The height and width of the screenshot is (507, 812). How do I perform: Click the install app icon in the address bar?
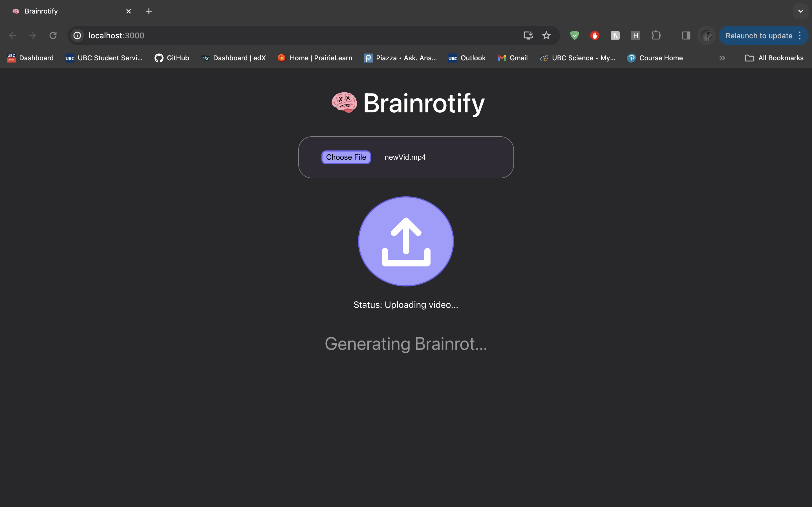tap(528, 35)
